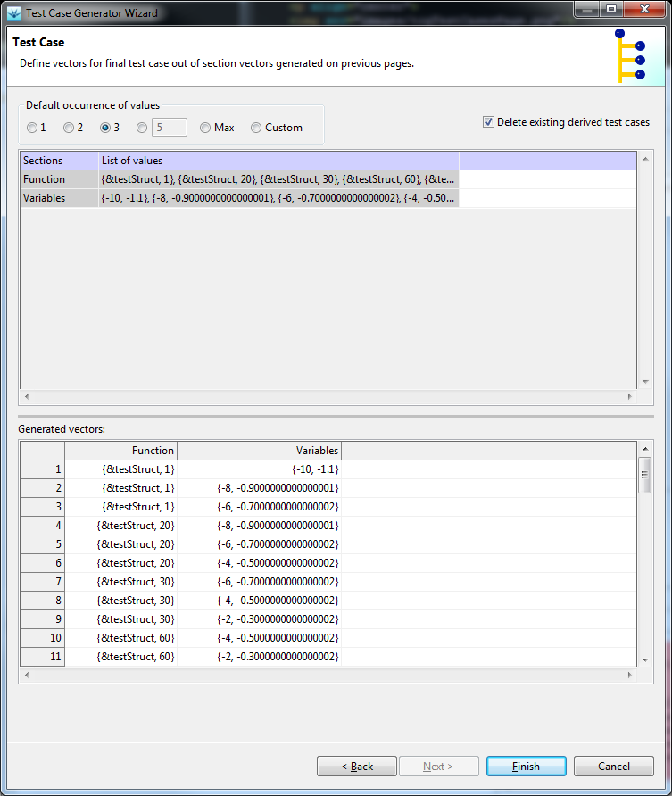
Task: Choose the Max occurrence option
Action: click(205, 128)
